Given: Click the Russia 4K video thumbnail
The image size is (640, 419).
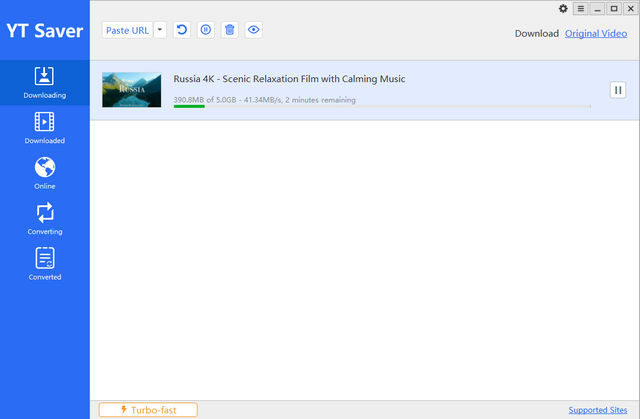Looking at the screenshot, I should [131, 90].
